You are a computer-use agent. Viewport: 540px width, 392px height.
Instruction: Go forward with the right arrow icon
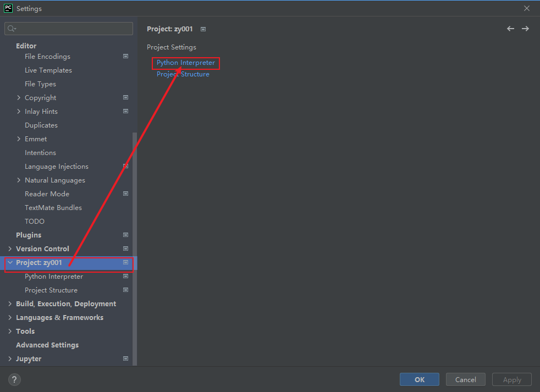point(525,29)
